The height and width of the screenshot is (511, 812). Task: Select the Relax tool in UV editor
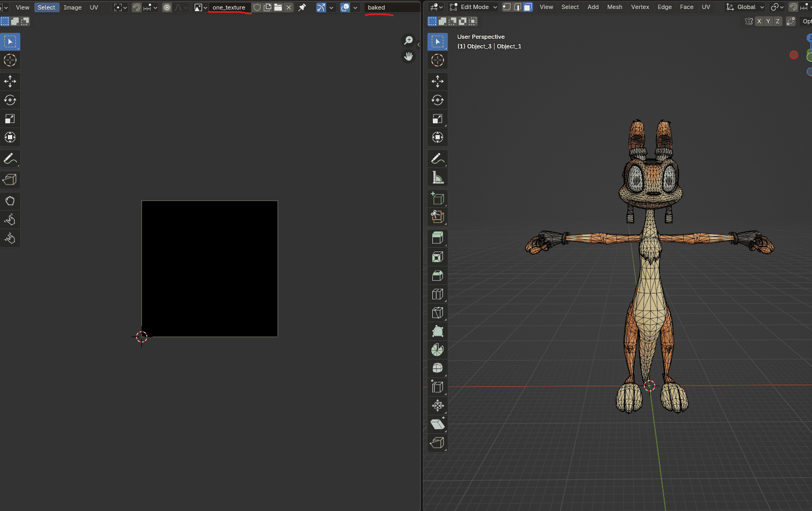coord(10,220)
